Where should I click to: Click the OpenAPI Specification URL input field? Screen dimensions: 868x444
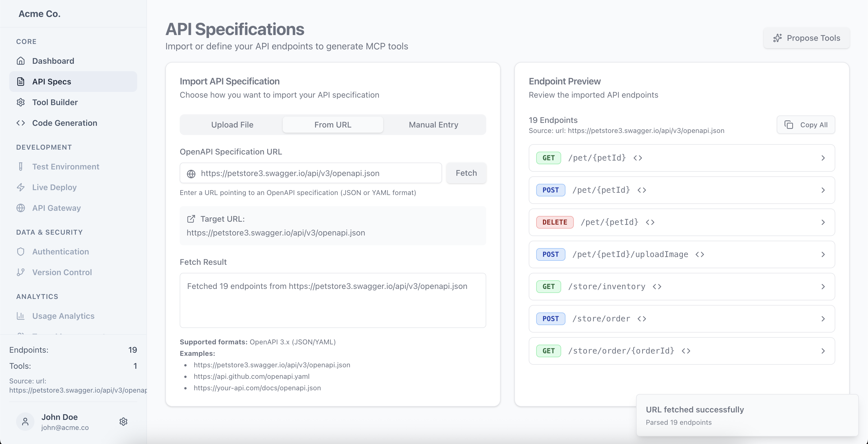pyautogui.click(x=317, y=173)
